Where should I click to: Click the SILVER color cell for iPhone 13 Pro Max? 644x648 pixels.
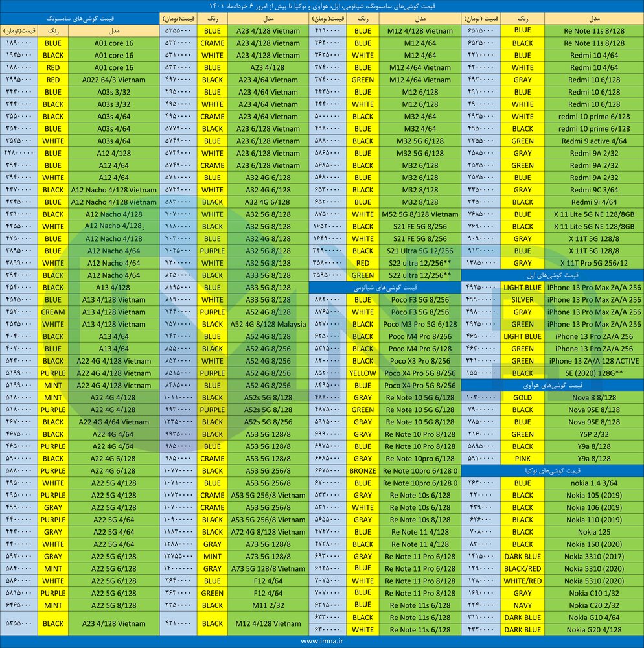click(522, 300)
